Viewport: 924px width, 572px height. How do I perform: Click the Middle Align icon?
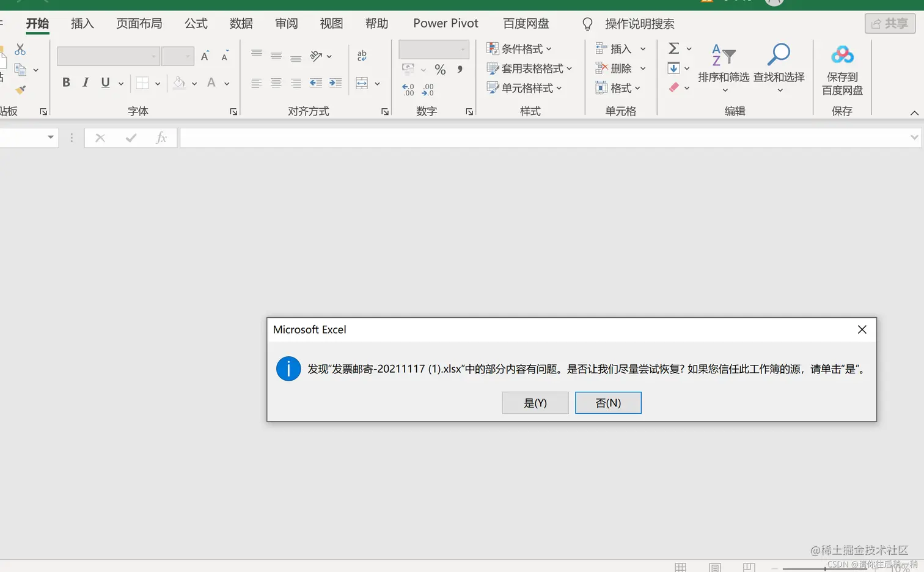[276, 56]
